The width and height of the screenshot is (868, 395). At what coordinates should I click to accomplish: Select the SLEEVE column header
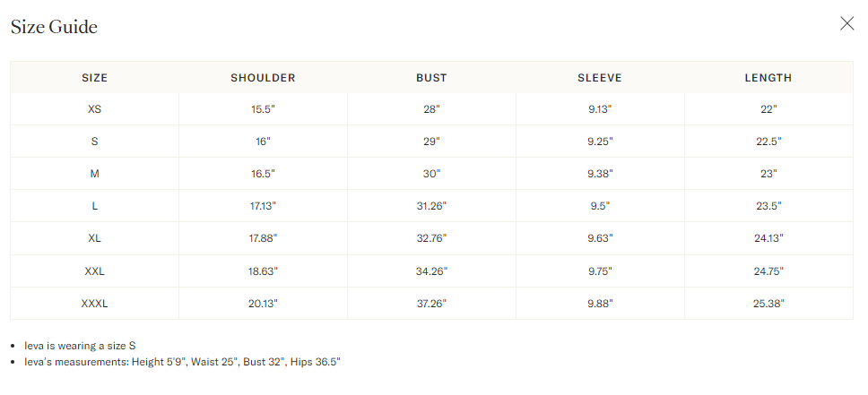pyautogui.click(x=600, y=78)
